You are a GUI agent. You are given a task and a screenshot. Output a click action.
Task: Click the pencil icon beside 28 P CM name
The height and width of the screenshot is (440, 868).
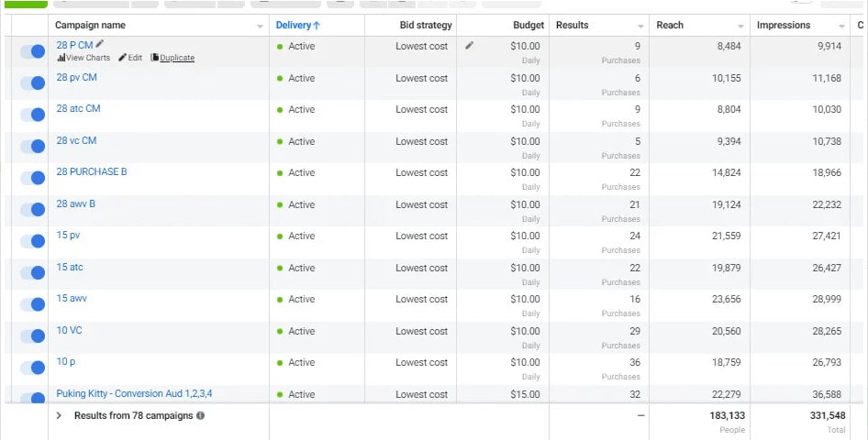(100, 44)
